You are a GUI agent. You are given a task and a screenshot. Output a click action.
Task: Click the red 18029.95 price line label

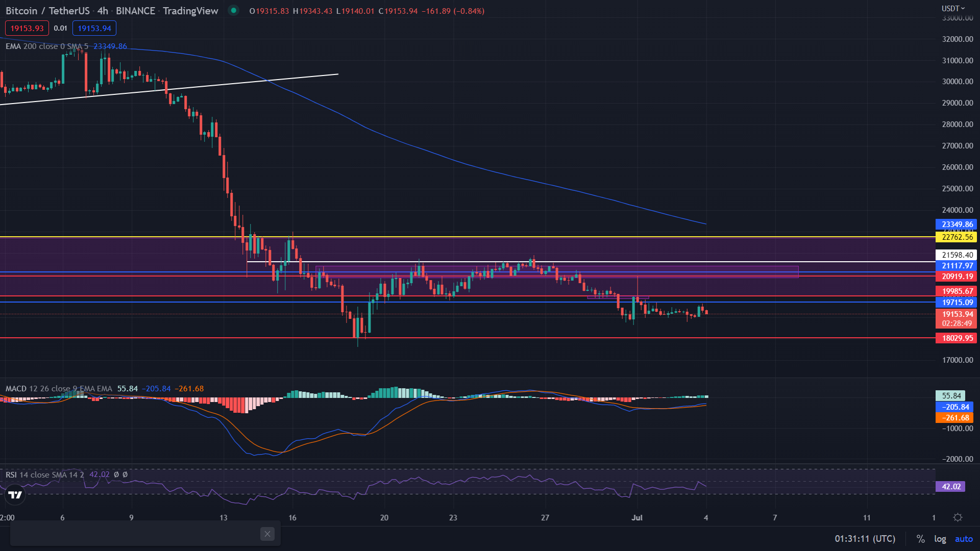click(956, 338)
